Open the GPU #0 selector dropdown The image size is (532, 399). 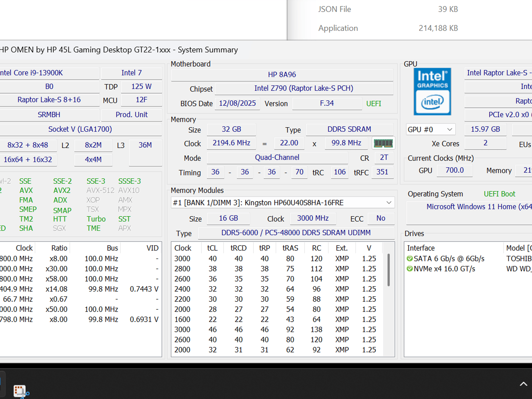431,129
